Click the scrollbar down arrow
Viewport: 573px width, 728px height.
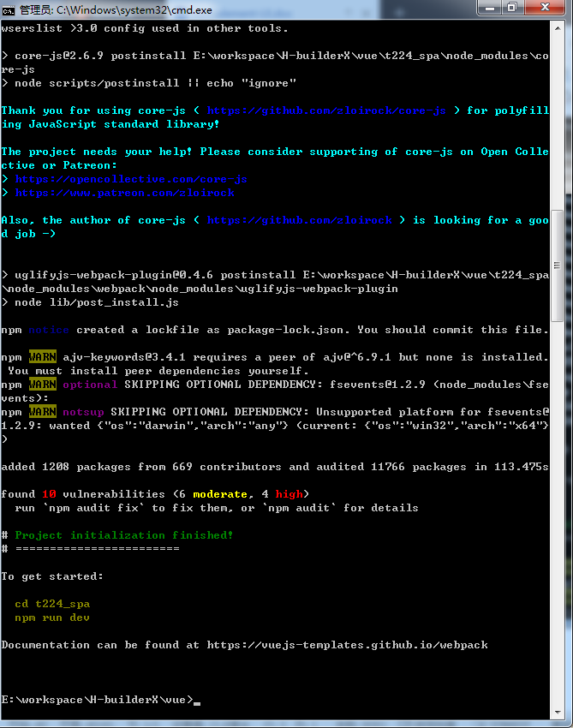click(557, 713)
